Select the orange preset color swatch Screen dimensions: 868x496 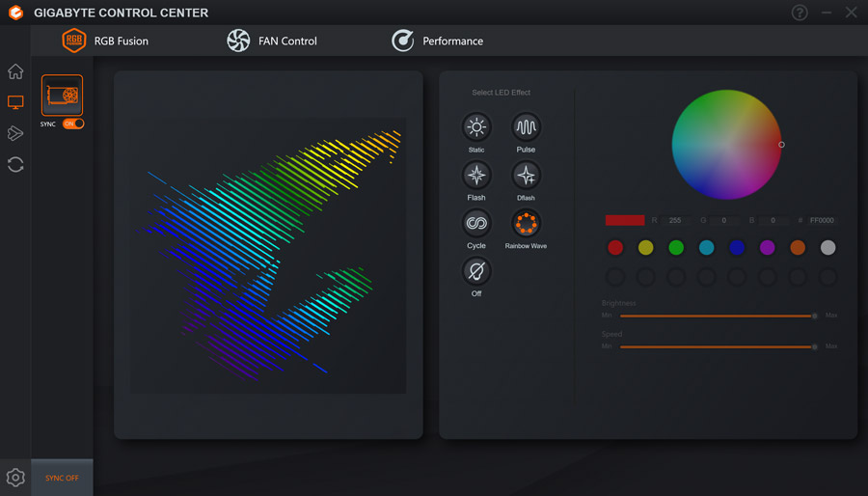(798, 247)
